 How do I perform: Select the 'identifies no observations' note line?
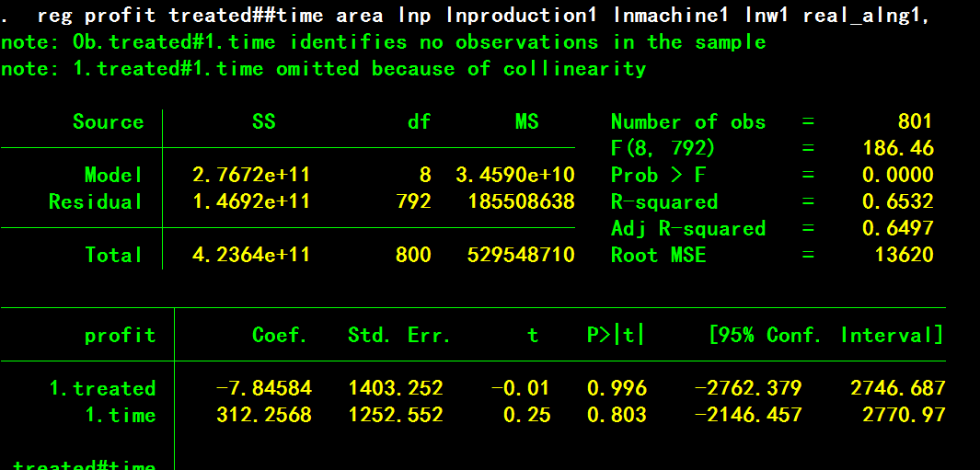[383, 42]
